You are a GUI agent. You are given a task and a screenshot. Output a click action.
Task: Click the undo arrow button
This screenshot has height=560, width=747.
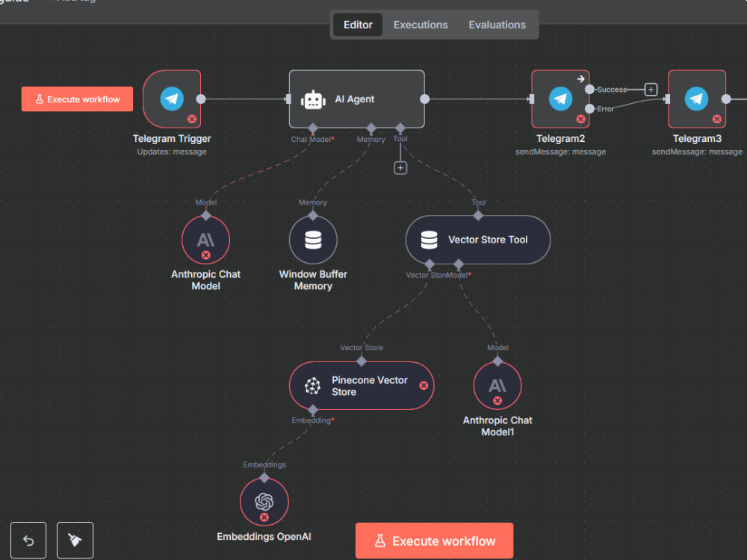tap(28, 541)
